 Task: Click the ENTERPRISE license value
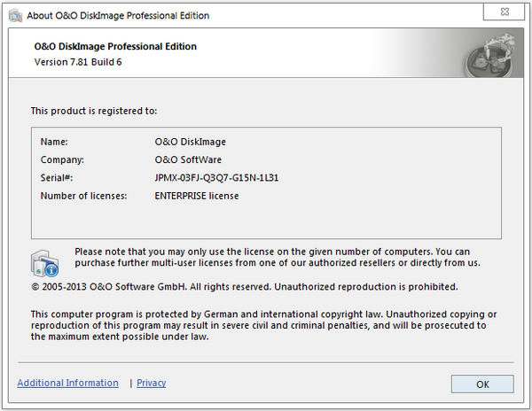pos(196,196)
